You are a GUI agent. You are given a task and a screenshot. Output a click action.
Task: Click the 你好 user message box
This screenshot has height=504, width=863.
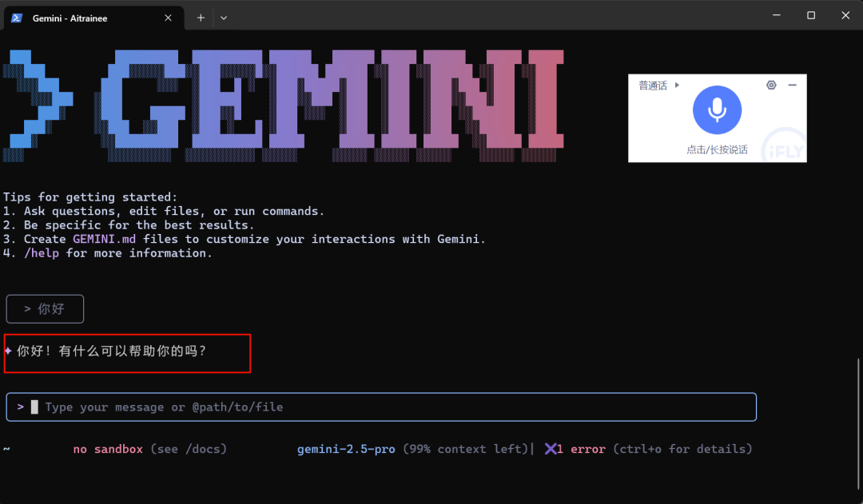(45, 309)
